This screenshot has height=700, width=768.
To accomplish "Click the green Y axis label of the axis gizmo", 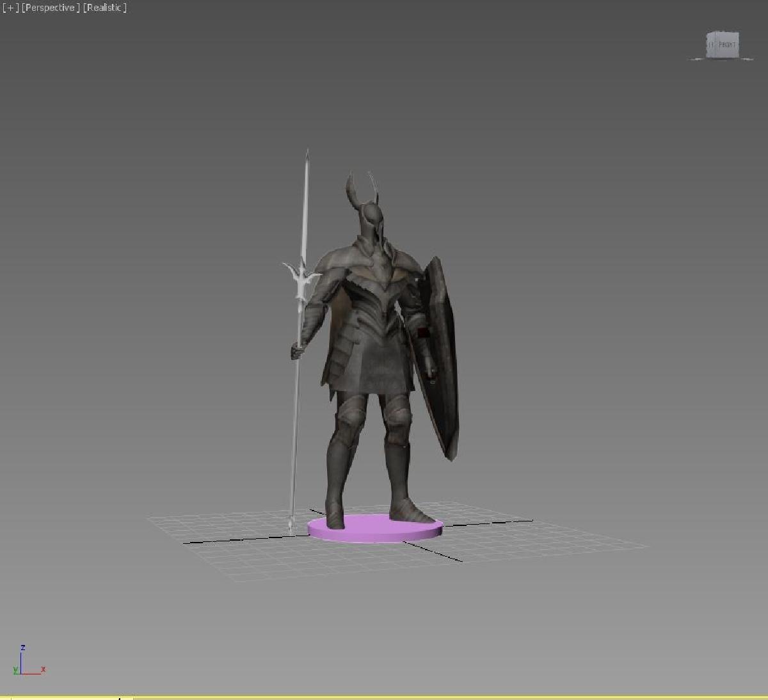I will tap(15, 670).
